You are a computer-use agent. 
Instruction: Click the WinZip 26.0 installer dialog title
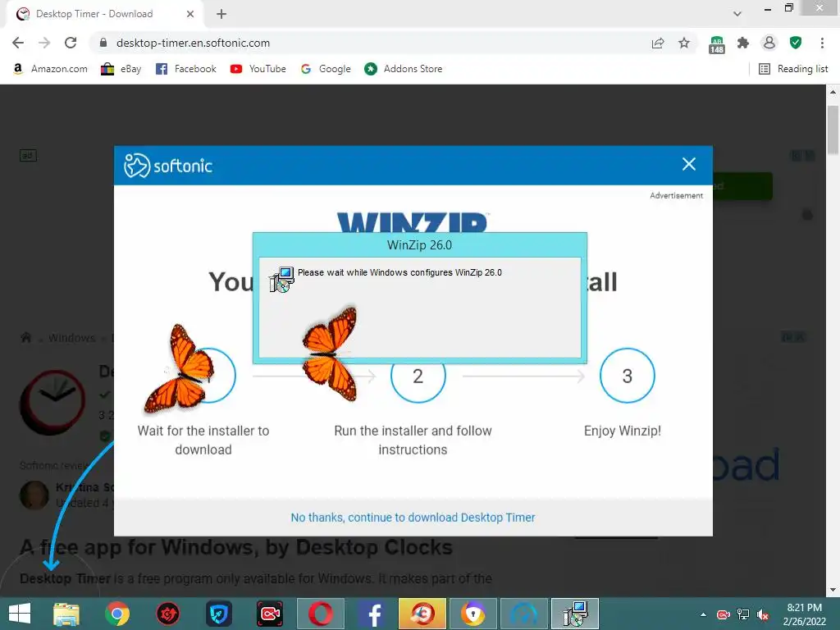click(419, 244)
